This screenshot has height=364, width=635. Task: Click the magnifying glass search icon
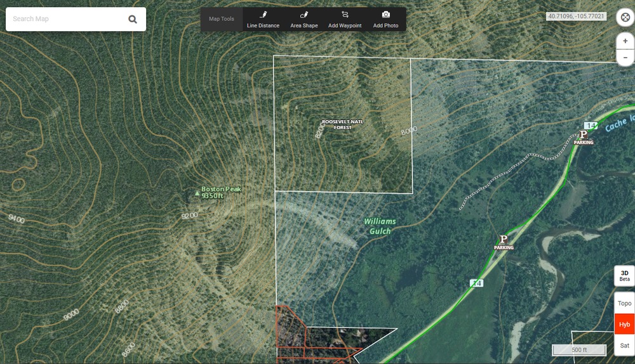pos(133,19)
